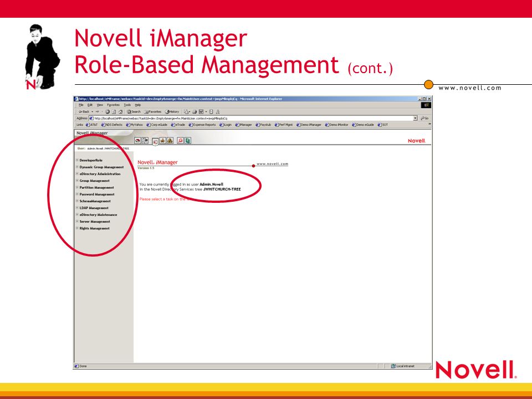Click the iManager Home icon in header toolbar
The height and width of the screenshot is (399, 532).
138,140
